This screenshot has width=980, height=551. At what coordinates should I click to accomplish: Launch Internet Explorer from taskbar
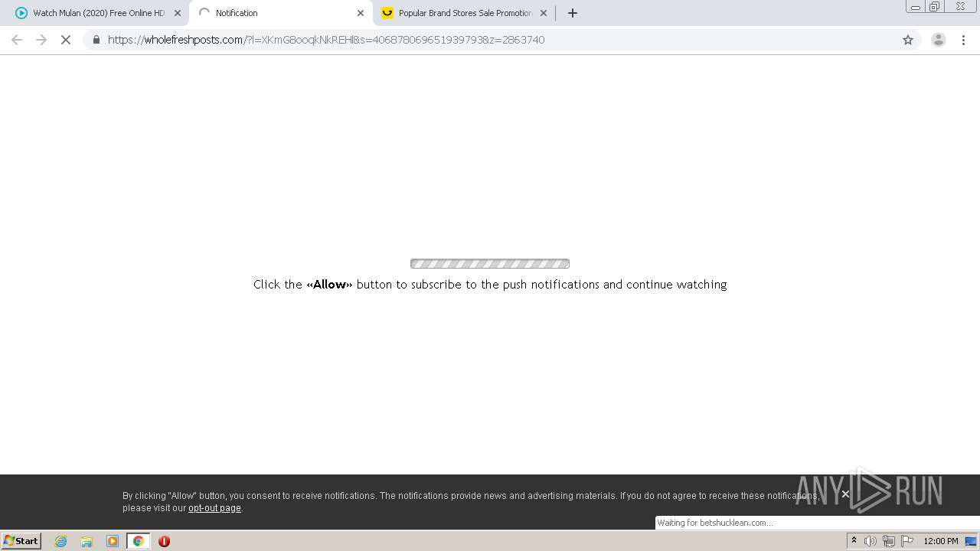[61, 541]
